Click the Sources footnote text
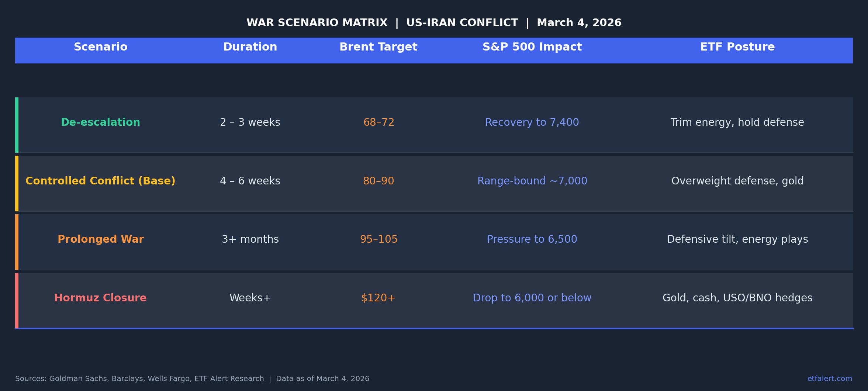 tap(192, 379)
